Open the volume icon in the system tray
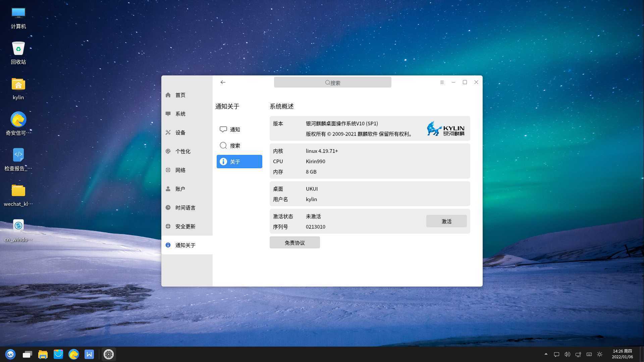The width and height of the screenshot is (644, 362). click(568, 354)
